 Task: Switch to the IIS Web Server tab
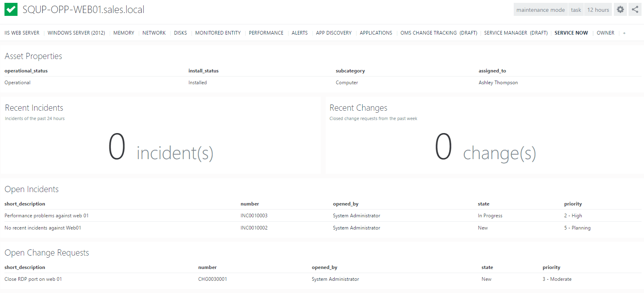pos(22,33)
